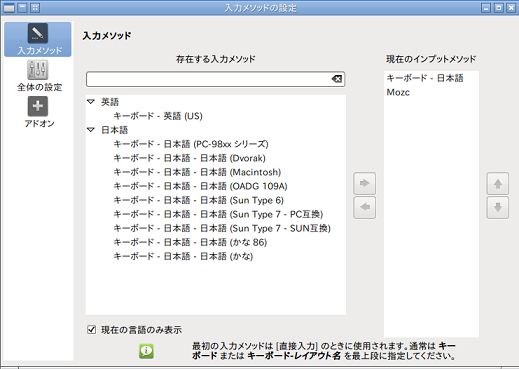This screenshot has height=369, width=519.
Task: Collapse the 日本語 group
Action: (x=91, y=130)
